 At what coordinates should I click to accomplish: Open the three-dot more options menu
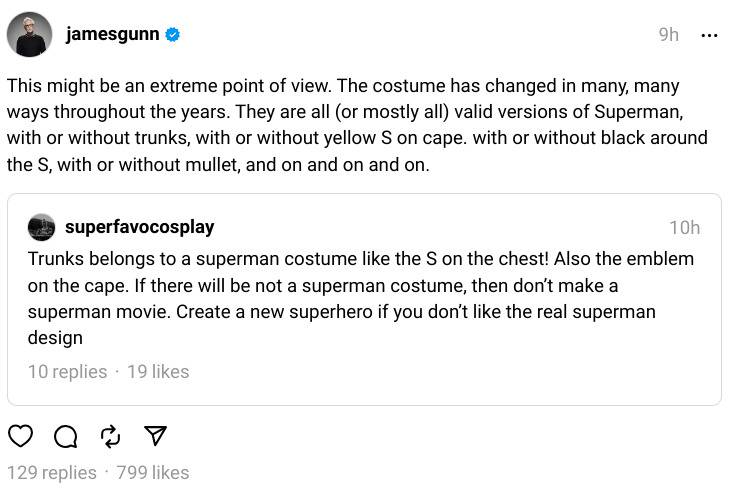[709, 35]
